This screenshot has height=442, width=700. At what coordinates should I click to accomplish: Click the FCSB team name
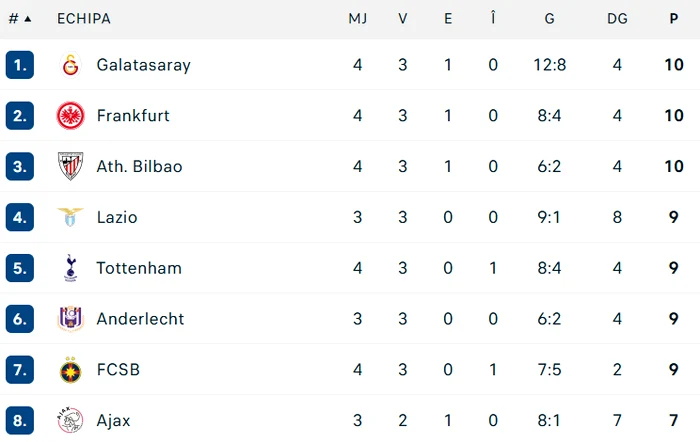coord(118,370)
